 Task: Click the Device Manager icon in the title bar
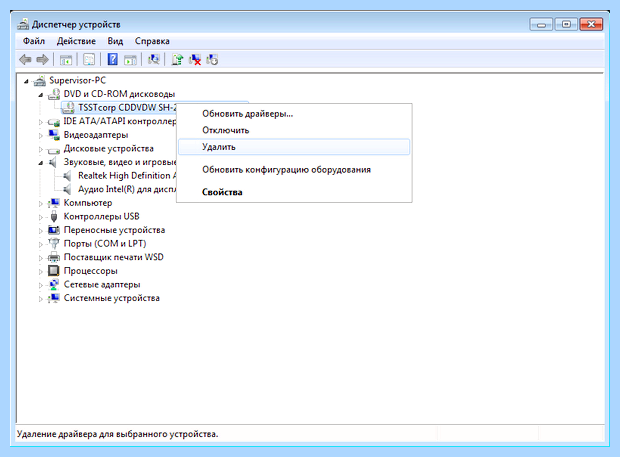pyautogui.click(x=23, y=25)
